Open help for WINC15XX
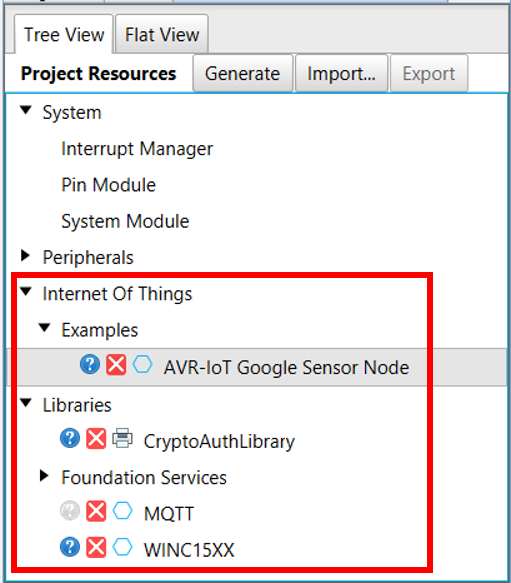This screenshot has width=511, height=583. 70,547
